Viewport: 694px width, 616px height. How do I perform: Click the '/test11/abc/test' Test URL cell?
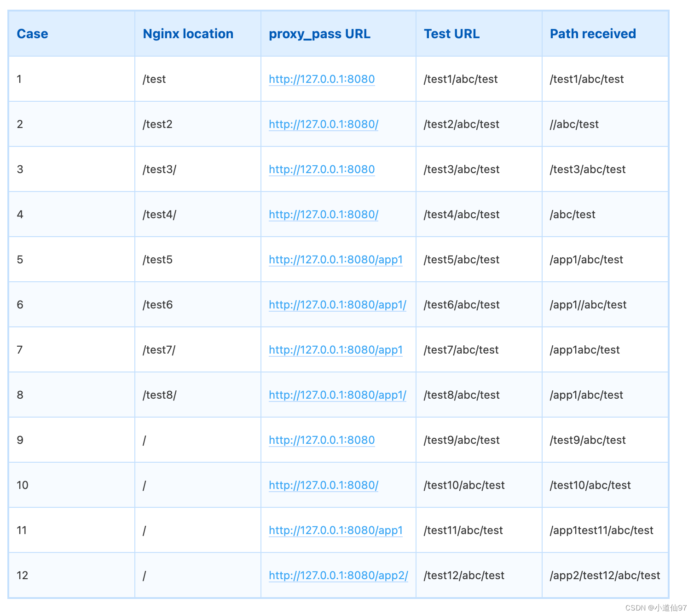(479, 530)
